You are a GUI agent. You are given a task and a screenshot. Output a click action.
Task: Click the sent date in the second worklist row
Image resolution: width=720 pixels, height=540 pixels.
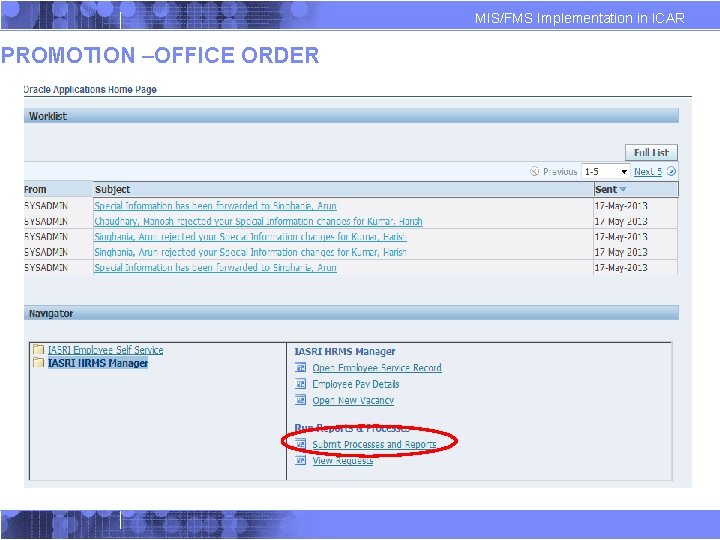(621, 221)
